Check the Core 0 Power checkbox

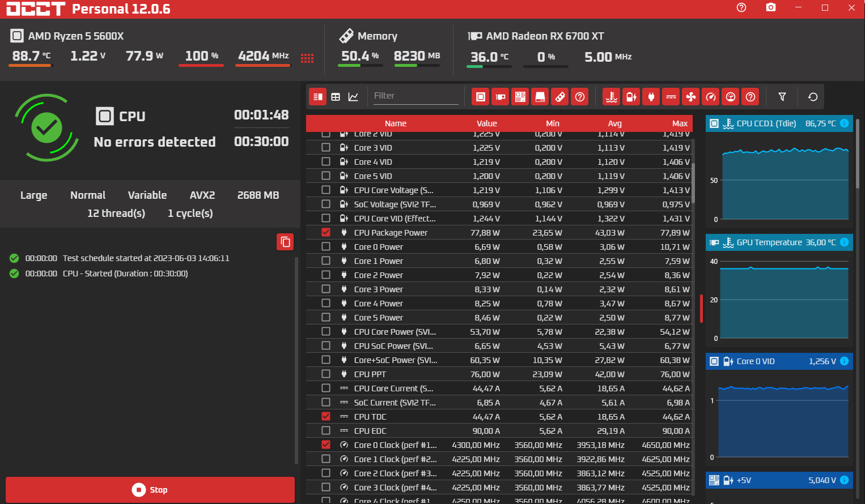coord(326,246)
